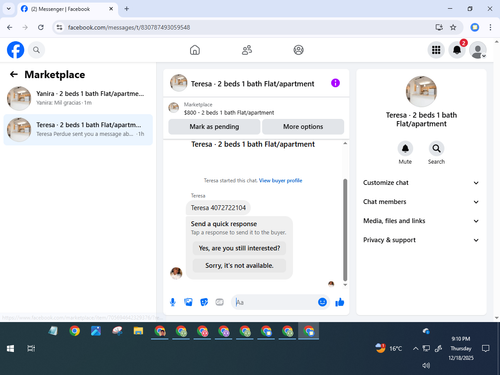View site information icon in address bar

pos(59,27)
